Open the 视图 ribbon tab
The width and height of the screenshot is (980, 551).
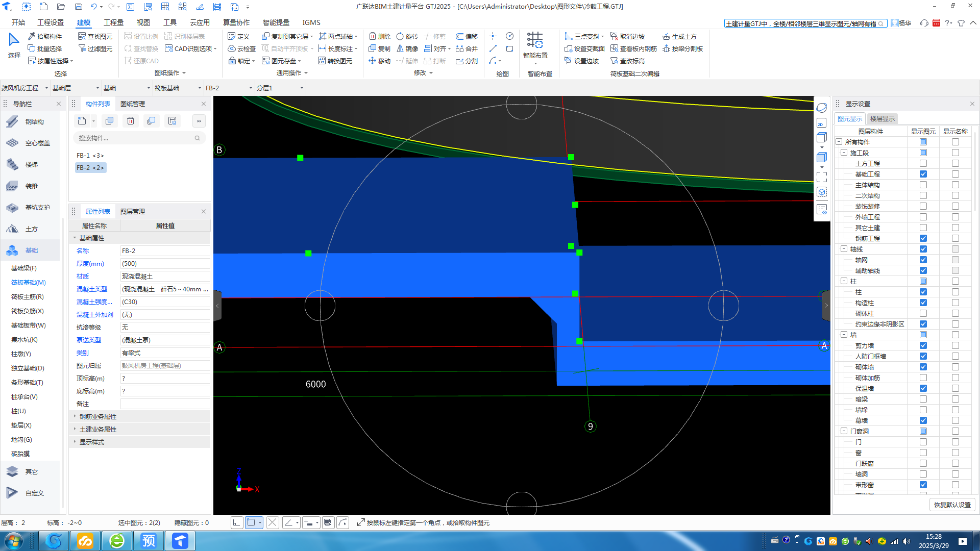click(143, 22)
